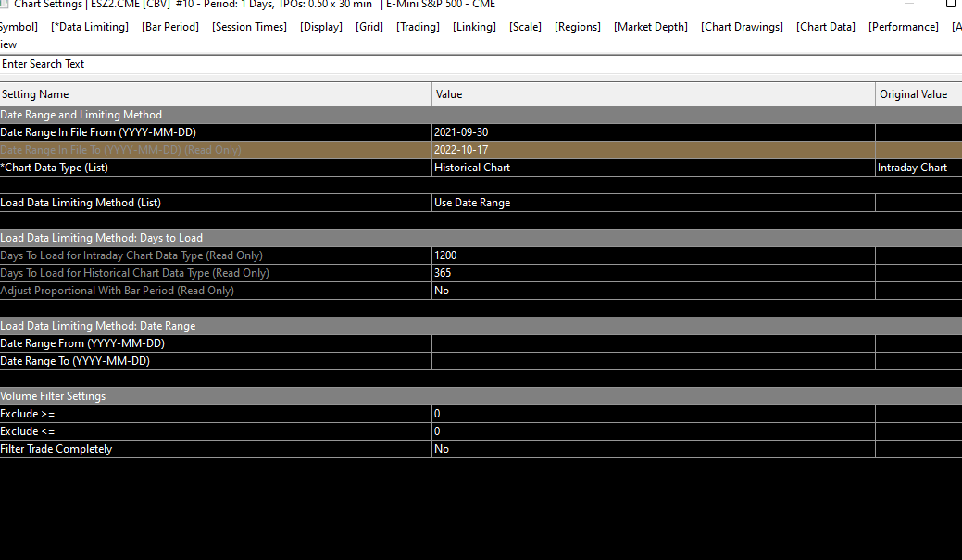Select the 2022-10-17 read-only date value
962x560 pixels.
(654, 150)
